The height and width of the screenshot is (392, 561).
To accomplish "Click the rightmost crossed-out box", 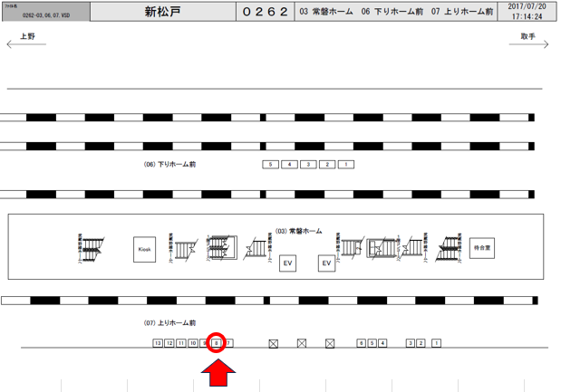I will 330,343.
